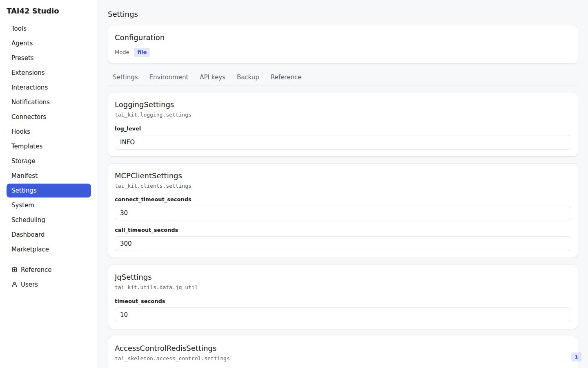This screenshot has width=588, height=368.
Task: Click 'tai_kit.logging.settings' module path
Action: click(x=153, y=115)
